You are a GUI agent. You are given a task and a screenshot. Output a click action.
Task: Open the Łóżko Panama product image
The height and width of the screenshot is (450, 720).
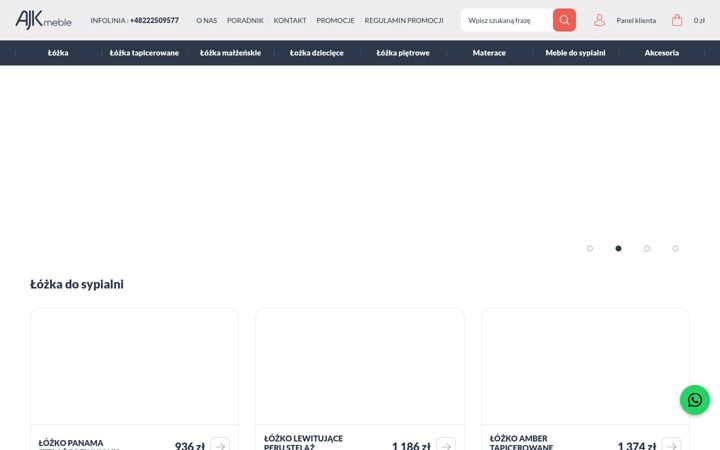(134, 367)
